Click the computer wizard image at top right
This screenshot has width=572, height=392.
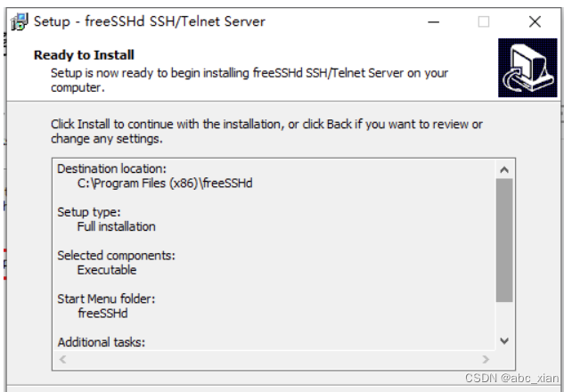527,69
